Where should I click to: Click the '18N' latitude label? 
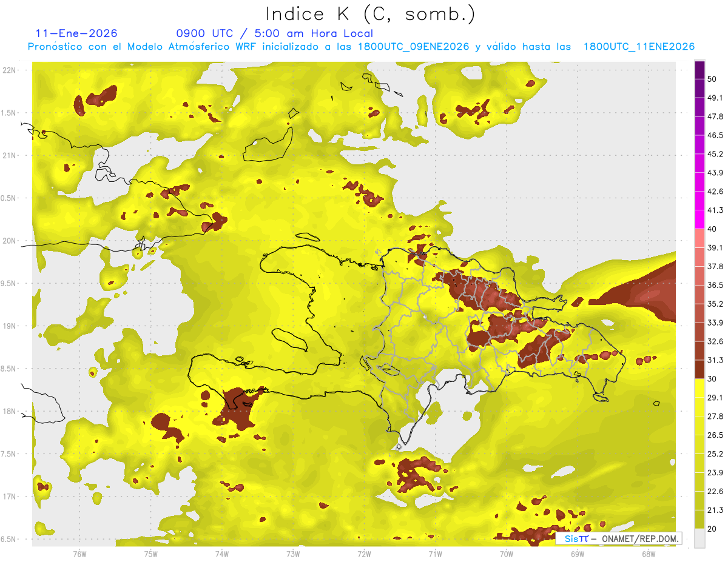[10, 411]
